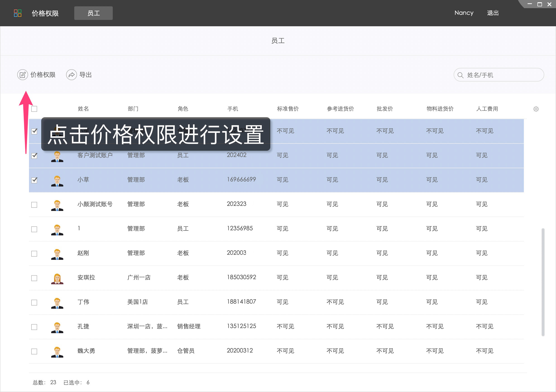Click the Nancy account menu
556x392 pixels.
tap(463, 13)
